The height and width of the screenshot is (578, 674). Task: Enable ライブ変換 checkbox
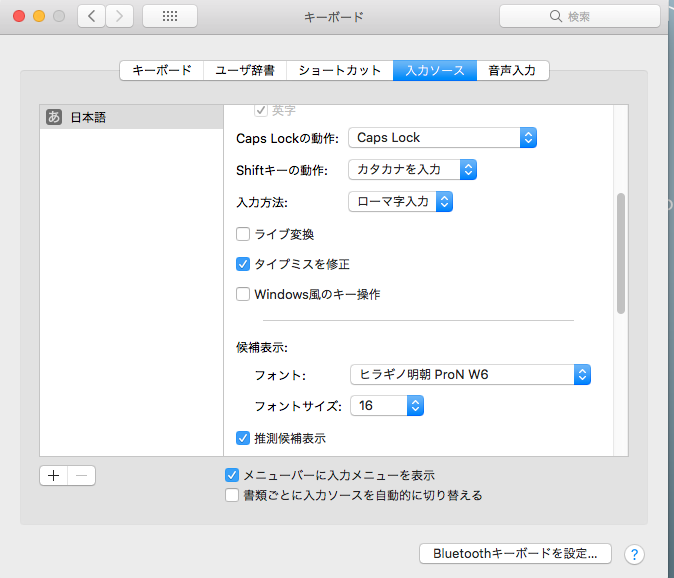click(242, 234)
